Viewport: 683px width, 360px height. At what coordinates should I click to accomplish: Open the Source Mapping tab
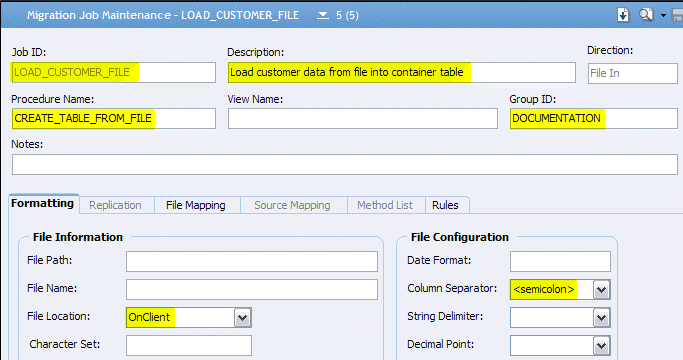(292, 205)
